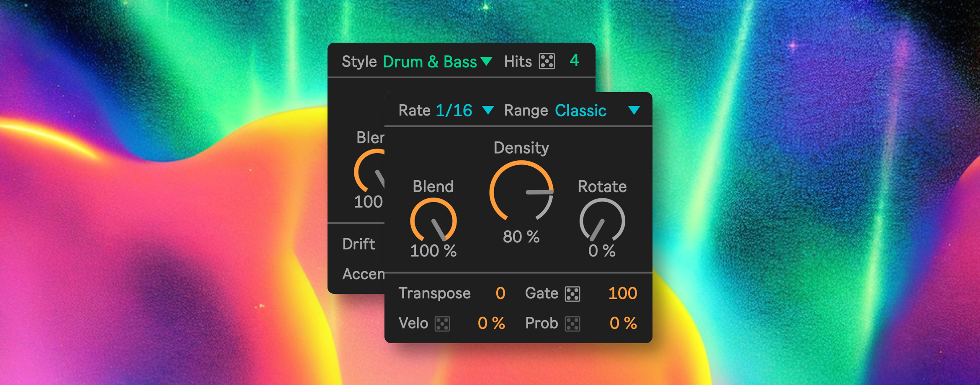Select the Gate value 100
This screenshot has width=980, height=385.
[622, 293]
